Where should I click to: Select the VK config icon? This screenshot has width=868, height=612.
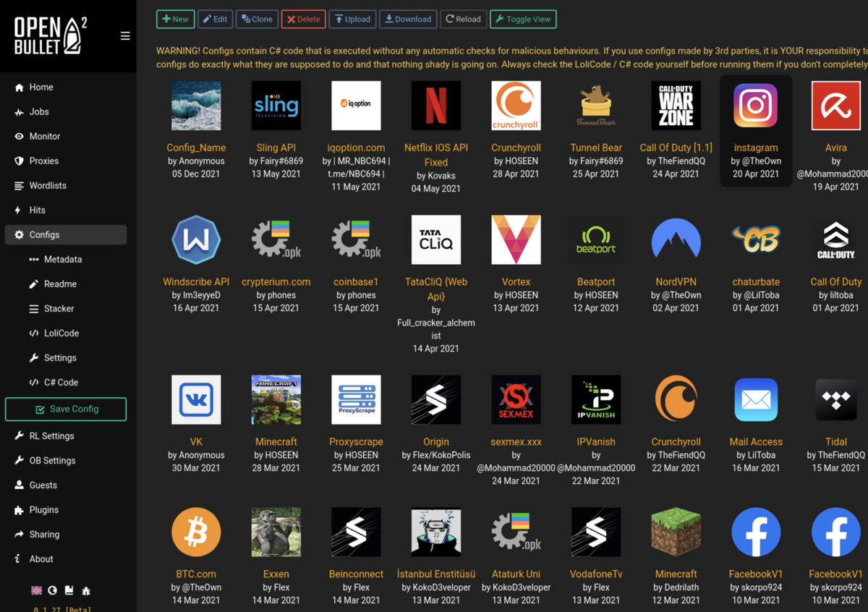[196, 399]
